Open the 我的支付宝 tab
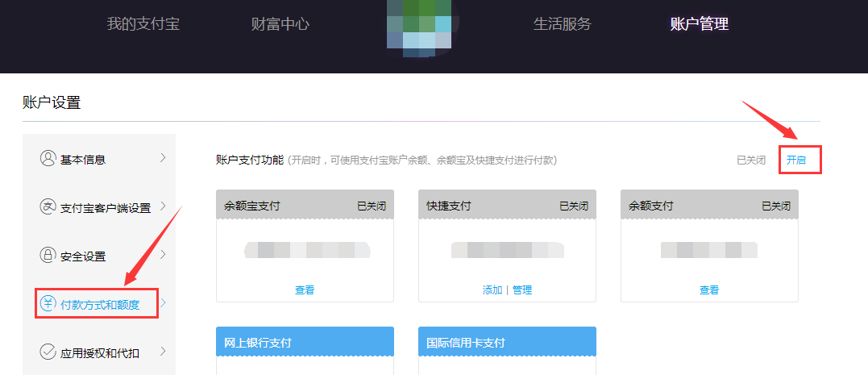The height and width of the screenshot is (375, 868). [x=143, y=24]
